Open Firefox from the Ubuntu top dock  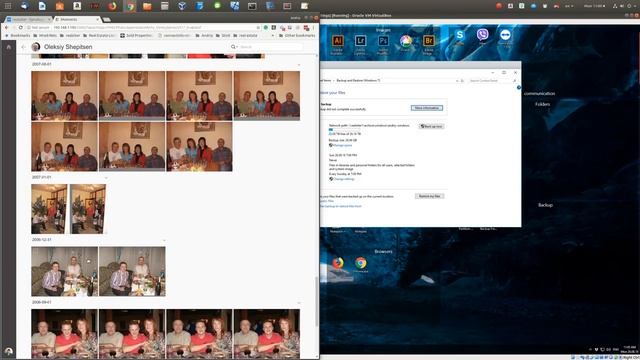pos(112,6)
